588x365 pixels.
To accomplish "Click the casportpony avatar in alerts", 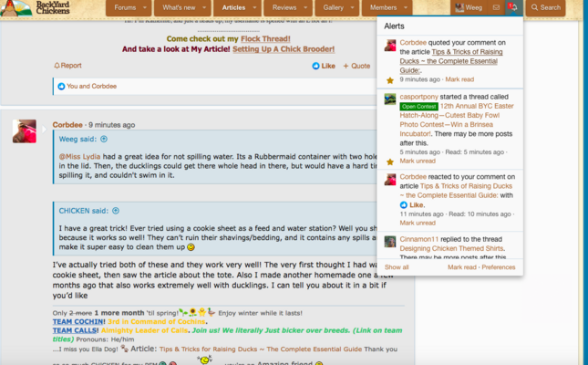I will (390, 99).
